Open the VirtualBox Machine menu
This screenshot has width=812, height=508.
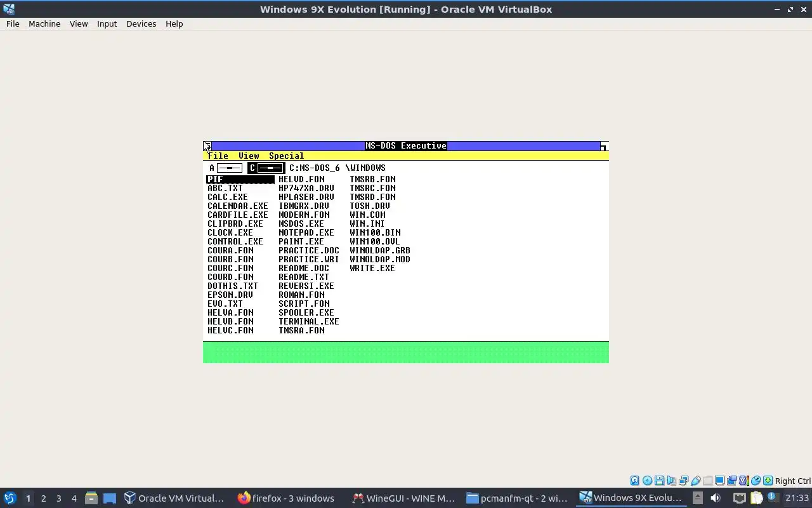pos(44,23)
